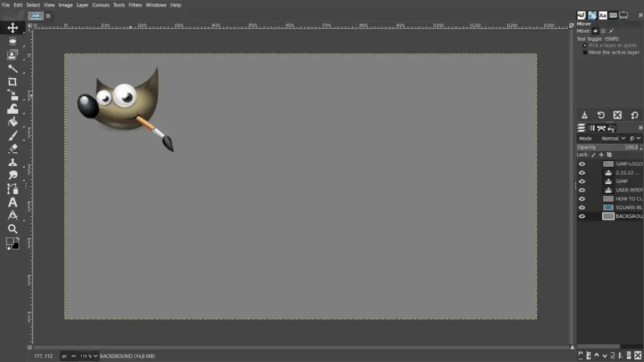Set Move mode to selection
Screen dimensions: 644x362
coord(603,31)
